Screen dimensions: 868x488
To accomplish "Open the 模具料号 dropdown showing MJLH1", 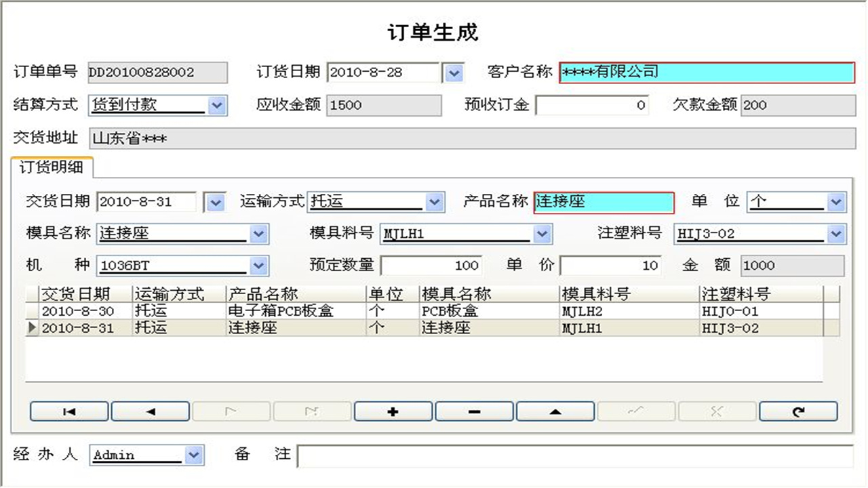I will coord(541,232).
